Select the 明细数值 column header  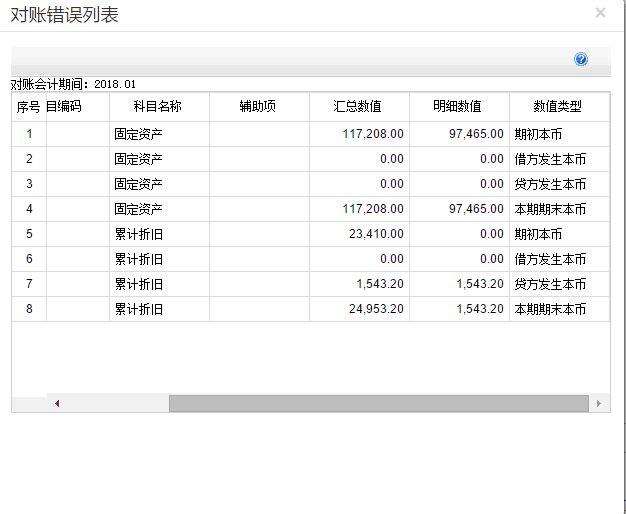458,106
